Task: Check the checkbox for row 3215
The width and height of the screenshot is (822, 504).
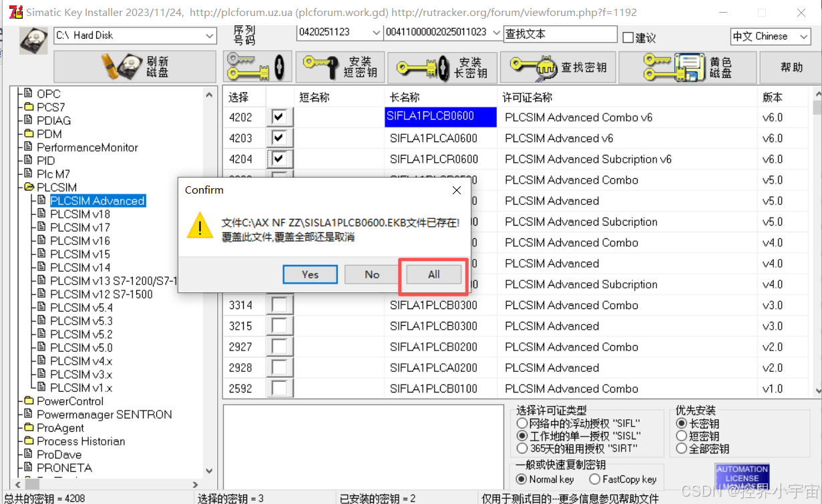Action: pos(279,326)
